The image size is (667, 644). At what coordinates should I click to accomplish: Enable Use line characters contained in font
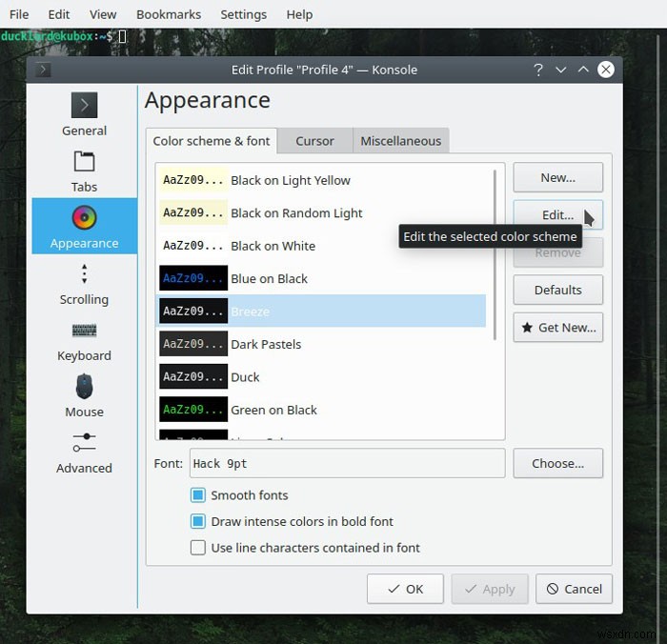coord(198,548)
